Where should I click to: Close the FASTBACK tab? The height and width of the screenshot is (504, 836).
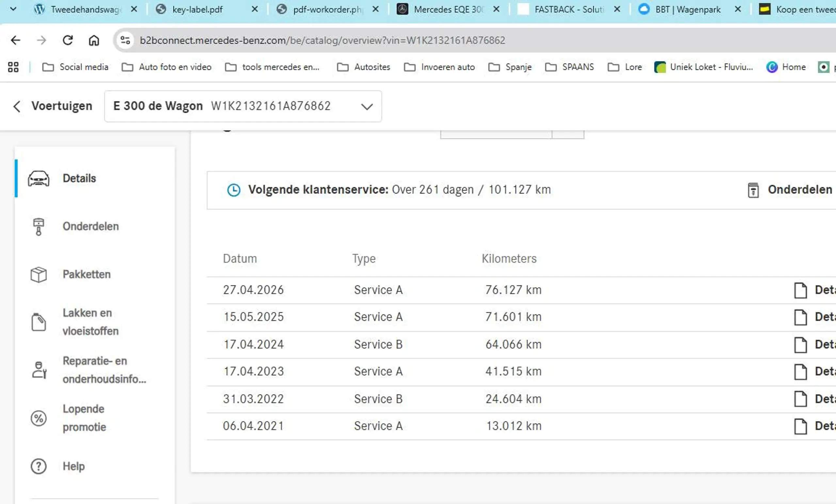(617, 9)
